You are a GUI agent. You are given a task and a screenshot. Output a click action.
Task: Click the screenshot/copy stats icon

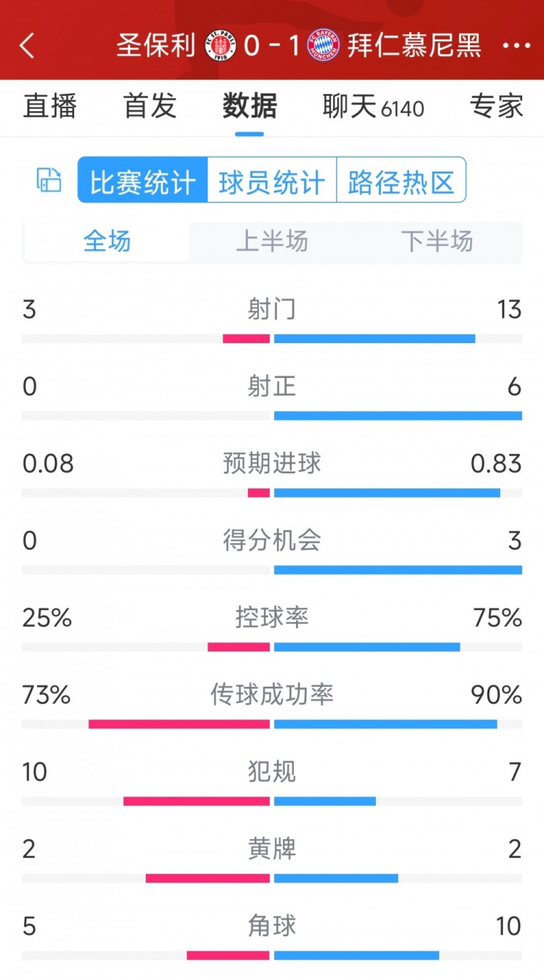[x=48, y=181]
